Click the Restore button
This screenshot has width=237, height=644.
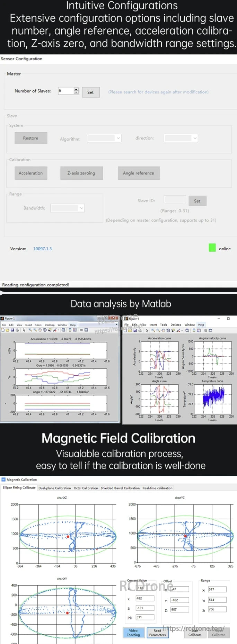pos(31,138)
